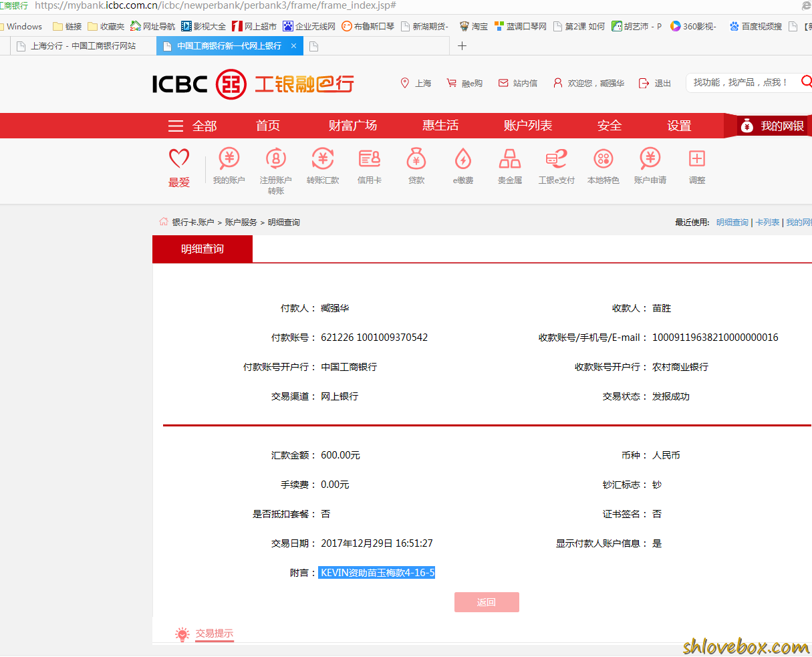
Task: Click the highlighted 附言 text KEVIN资助苗玉梅款4-16-5
Action: point(377,573)
